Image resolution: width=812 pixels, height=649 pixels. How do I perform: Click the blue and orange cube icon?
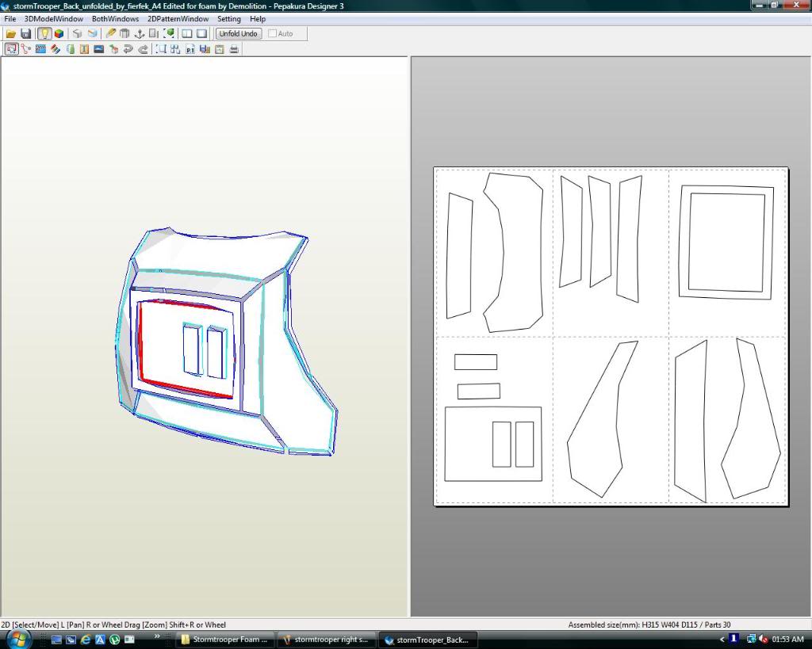[92, 33]
